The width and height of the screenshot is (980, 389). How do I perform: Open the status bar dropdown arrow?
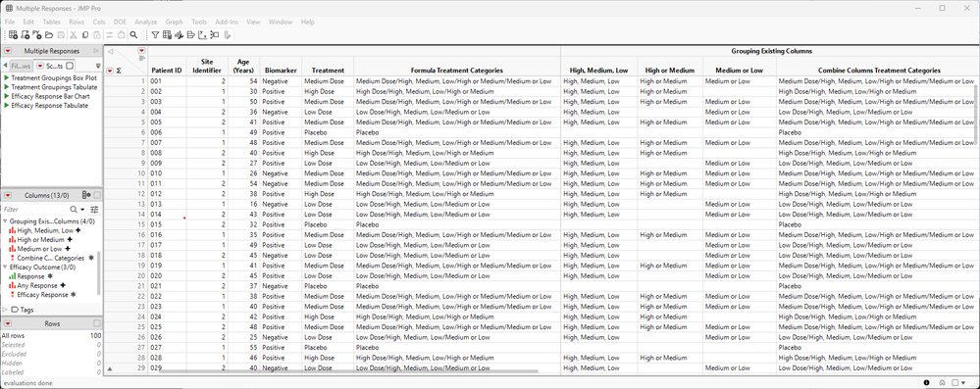tap(963, 383)
